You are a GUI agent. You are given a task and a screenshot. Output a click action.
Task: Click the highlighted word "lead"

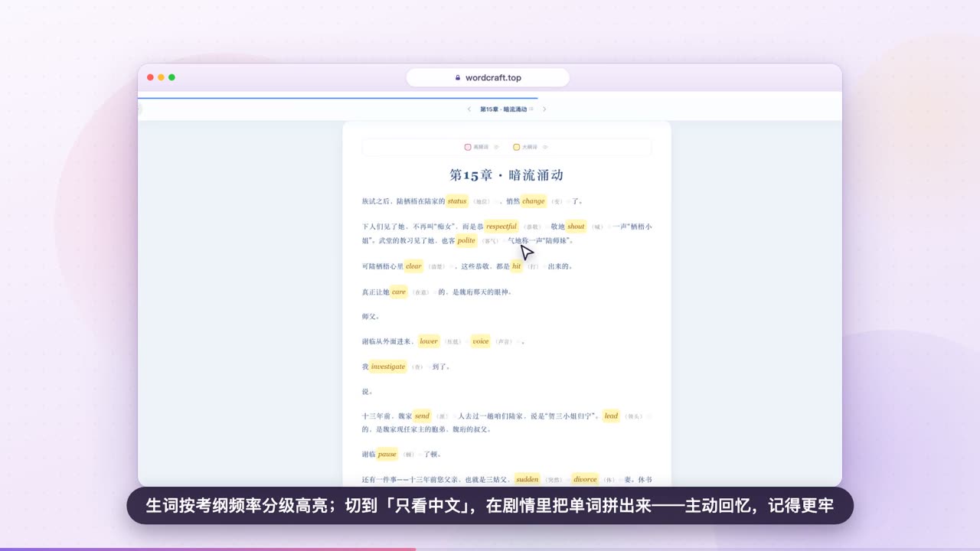click(611, 416)
